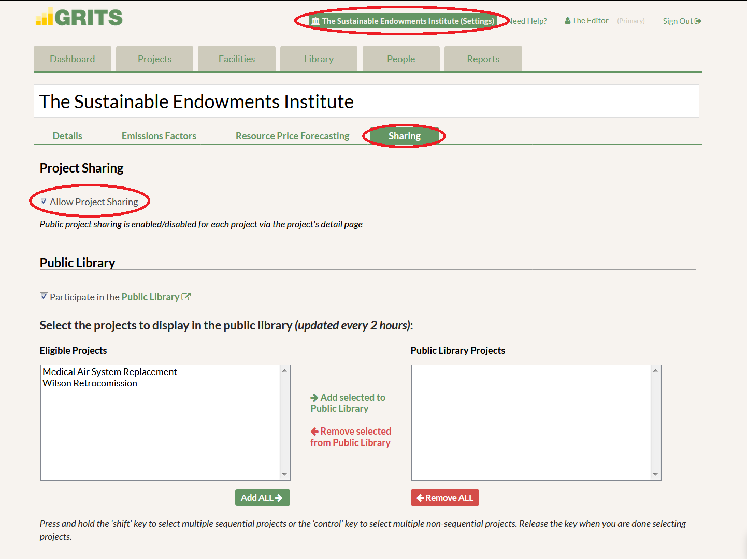Open the Projects tab
This screenshot has width=747, height=560.
tap(154, 59)
